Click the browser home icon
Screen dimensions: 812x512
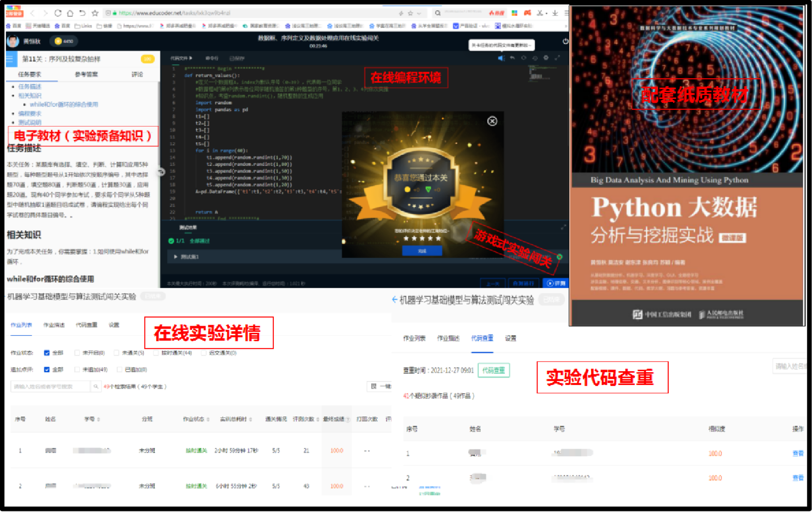[70, 13]
